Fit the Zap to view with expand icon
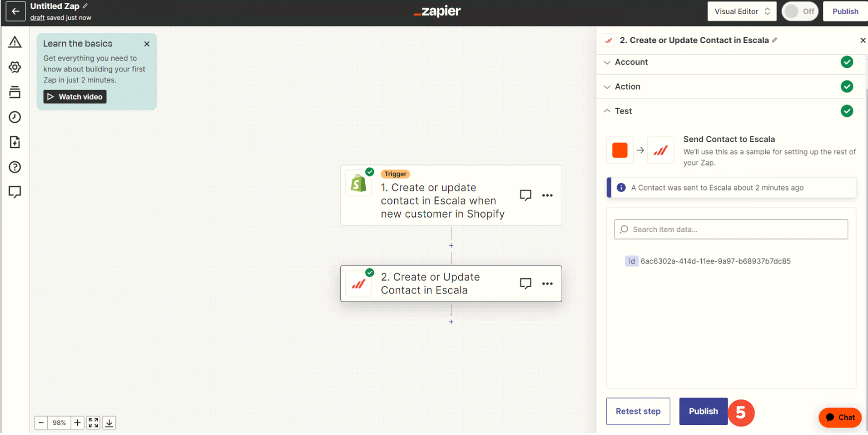The image size is (868, 435). [93, 422]
